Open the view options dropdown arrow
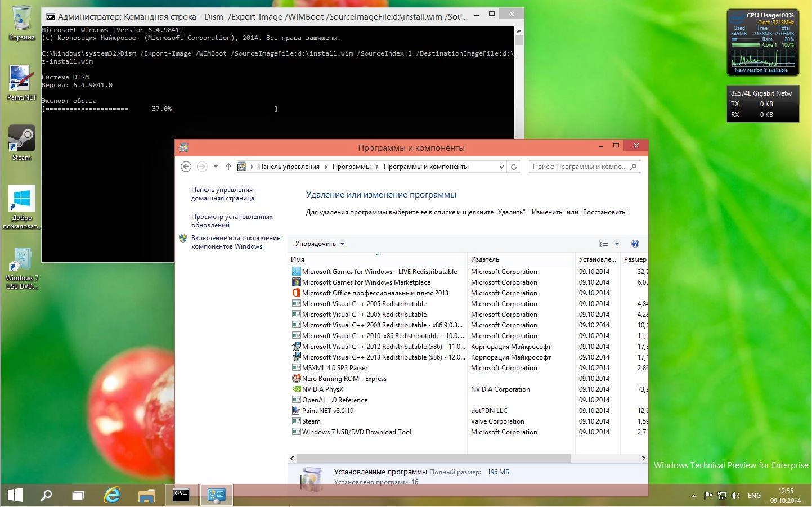 pyautogui.click(x=617, y=244)
